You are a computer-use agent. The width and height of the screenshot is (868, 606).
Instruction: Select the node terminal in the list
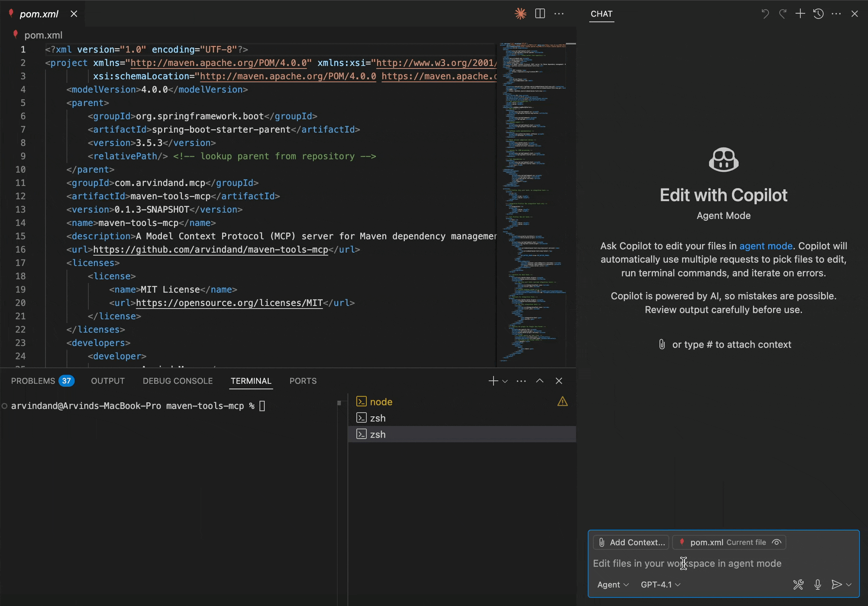point(381,402)
